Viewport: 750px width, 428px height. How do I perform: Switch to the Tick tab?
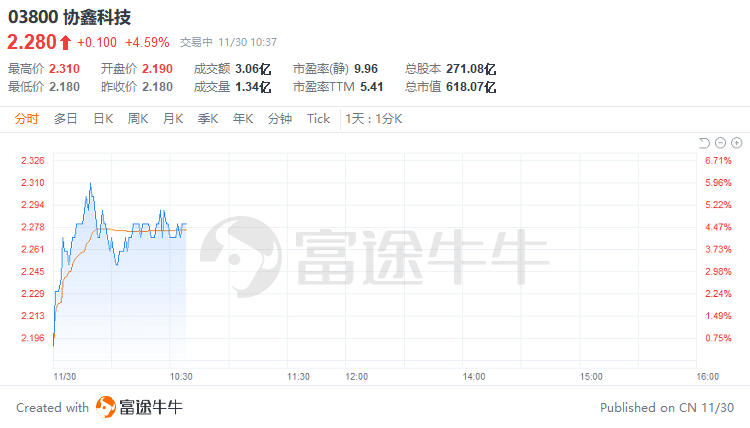pyautogui.click(x=319, y=119)
